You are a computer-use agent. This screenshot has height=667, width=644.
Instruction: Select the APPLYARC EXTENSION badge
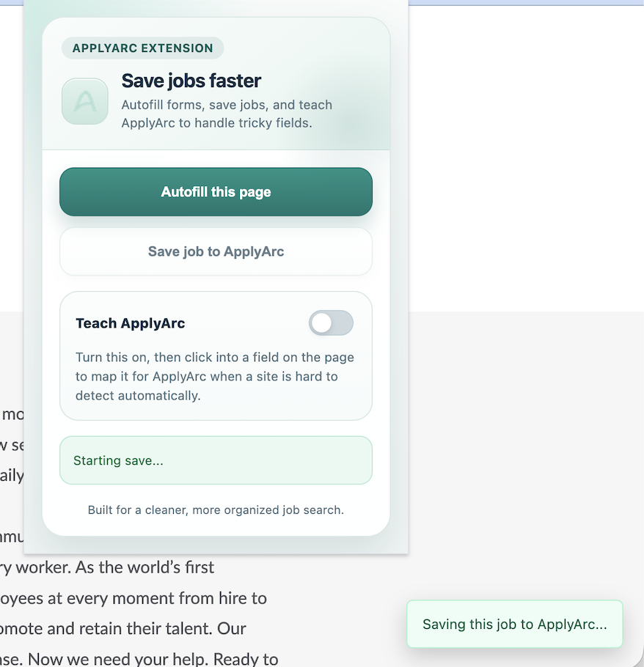point(142,48)
